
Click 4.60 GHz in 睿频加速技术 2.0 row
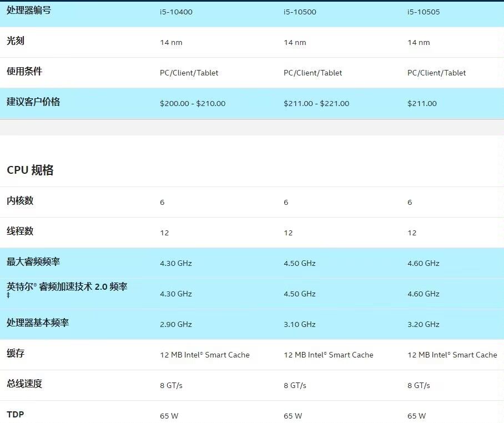tap(424, 294)
